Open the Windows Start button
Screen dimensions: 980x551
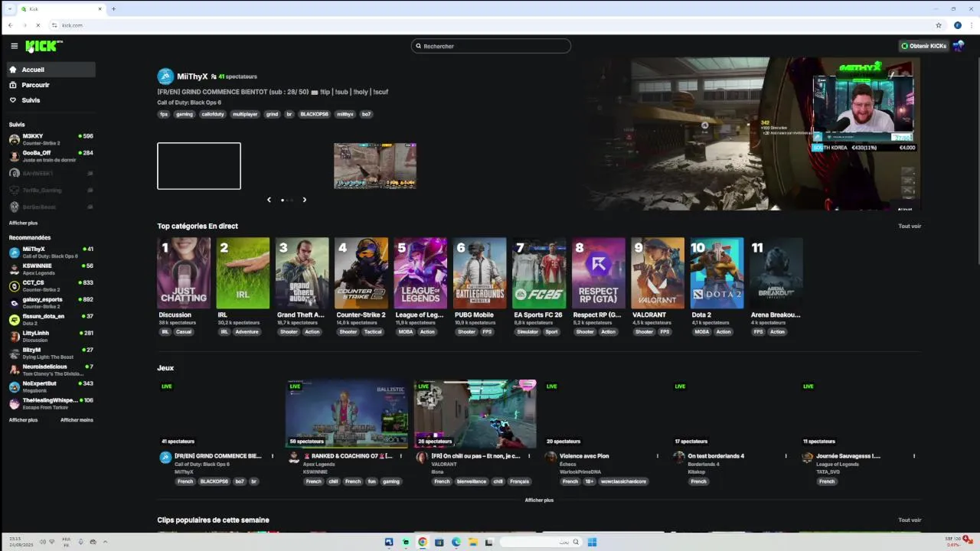coord(592,542)
